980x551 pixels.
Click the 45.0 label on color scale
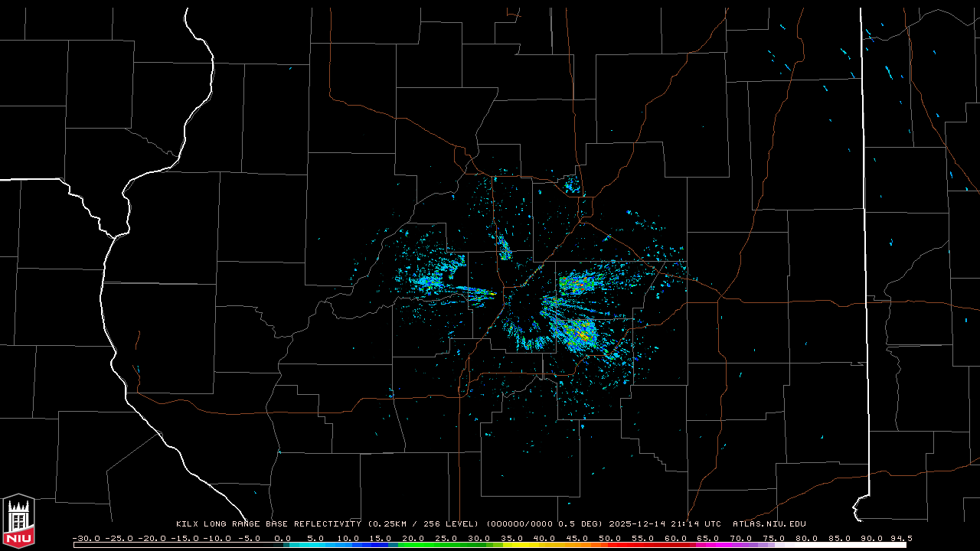pyautogui.click(x=577, y=538)
